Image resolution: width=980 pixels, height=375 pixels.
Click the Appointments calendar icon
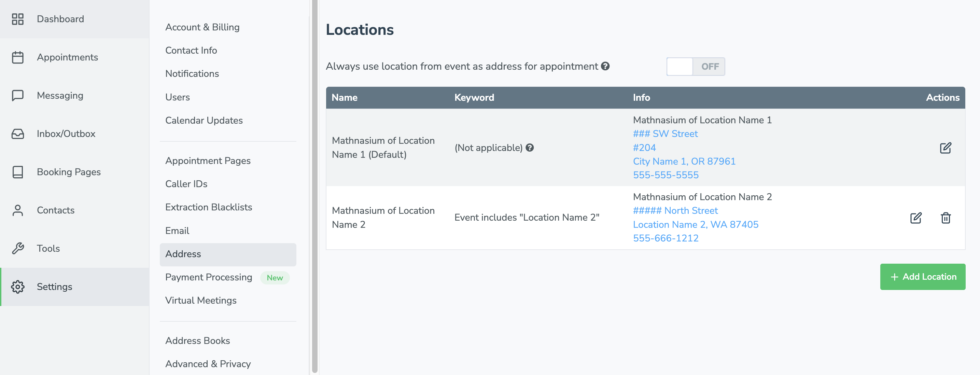17,57
